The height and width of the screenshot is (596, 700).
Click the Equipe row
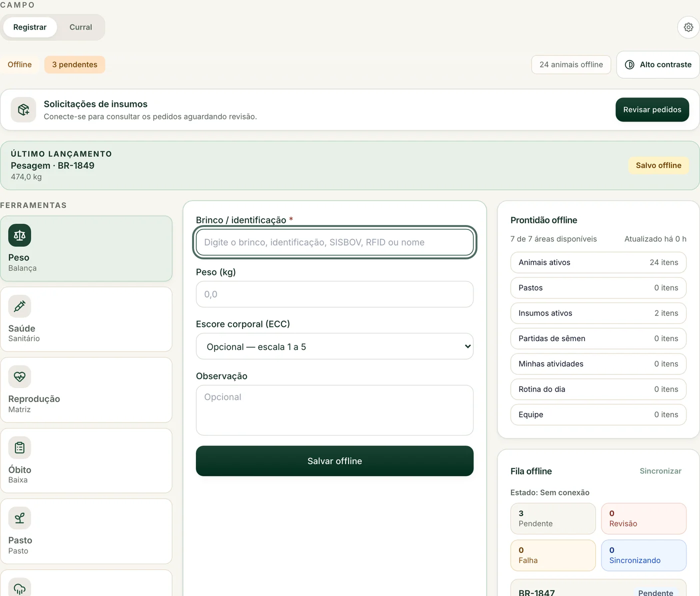point(598,414)
